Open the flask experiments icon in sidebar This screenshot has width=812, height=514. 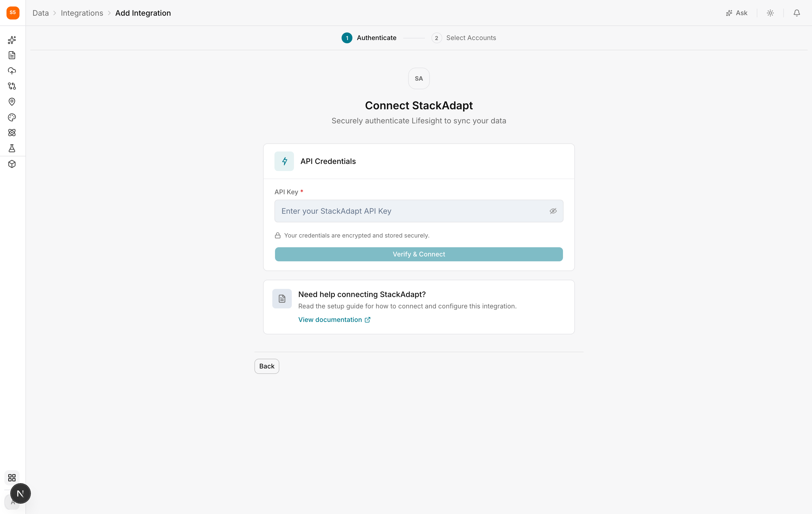pos(12,148)
